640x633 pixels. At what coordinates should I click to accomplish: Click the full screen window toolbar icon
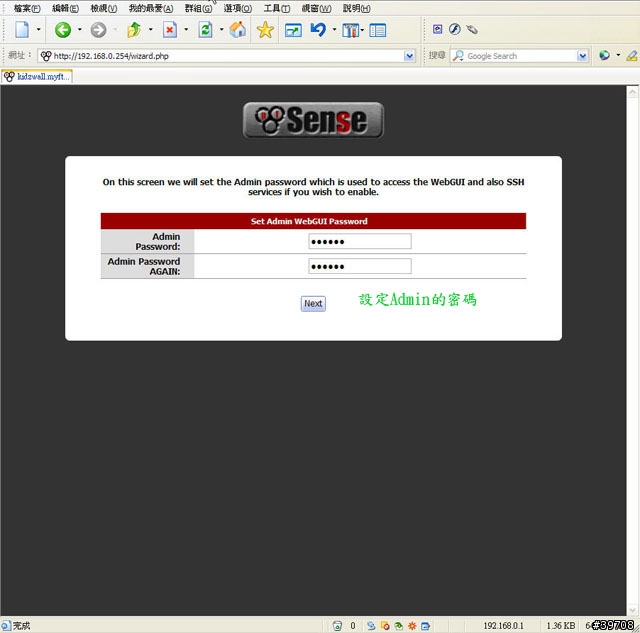click(x=293, y=31)
